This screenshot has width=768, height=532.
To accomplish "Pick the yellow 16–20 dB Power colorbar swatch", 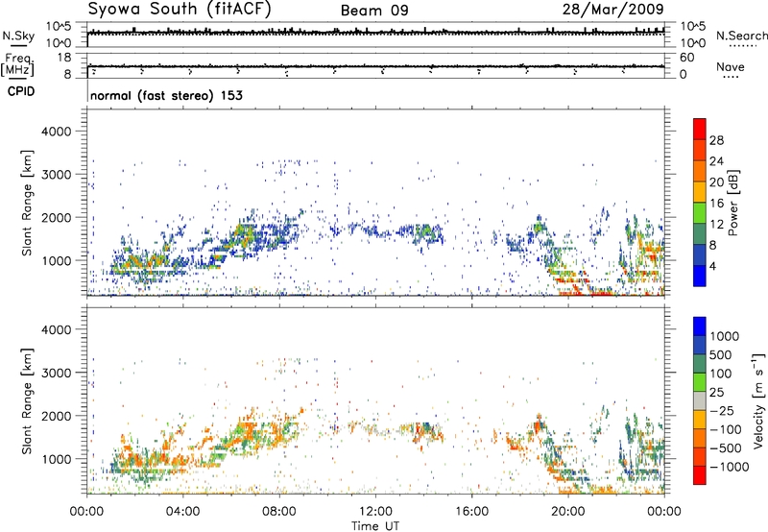I will [700, 192].
